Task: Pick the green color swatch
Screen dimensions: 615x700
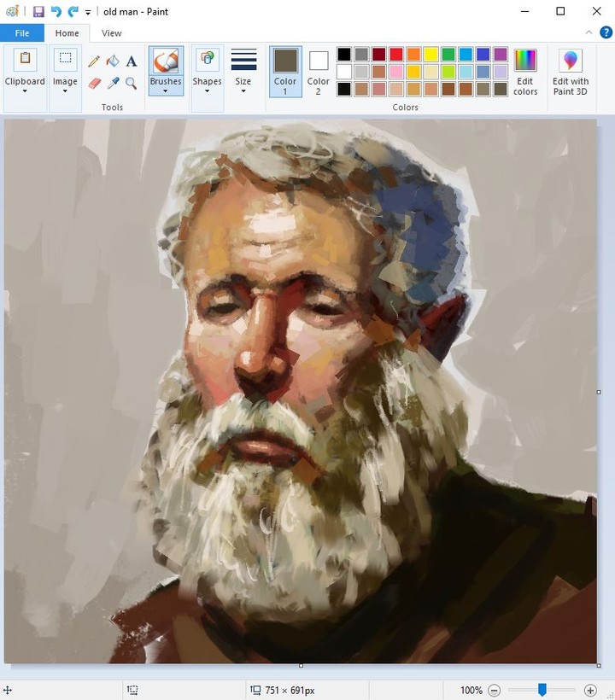Action: [448, 54]
